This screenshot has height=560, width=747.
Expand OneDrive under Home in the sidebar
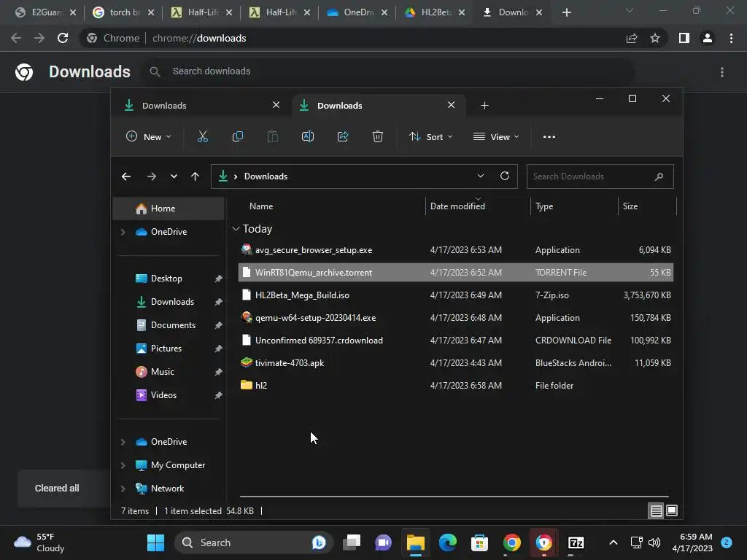(x=123, y=232)
